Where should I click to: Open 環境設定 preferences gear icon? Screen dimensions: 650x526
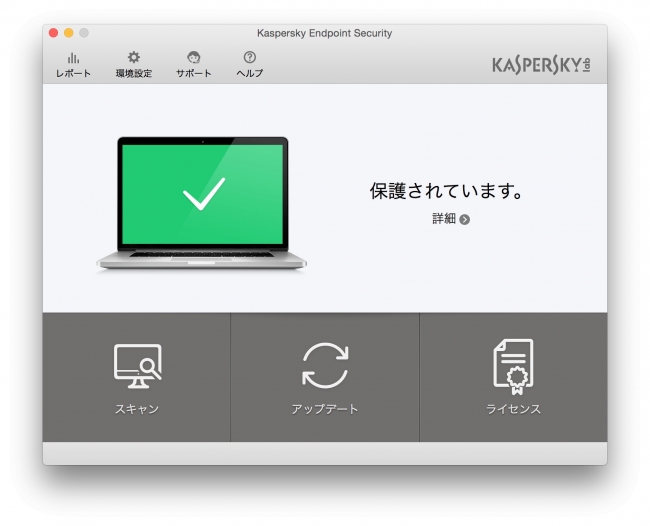133,57
